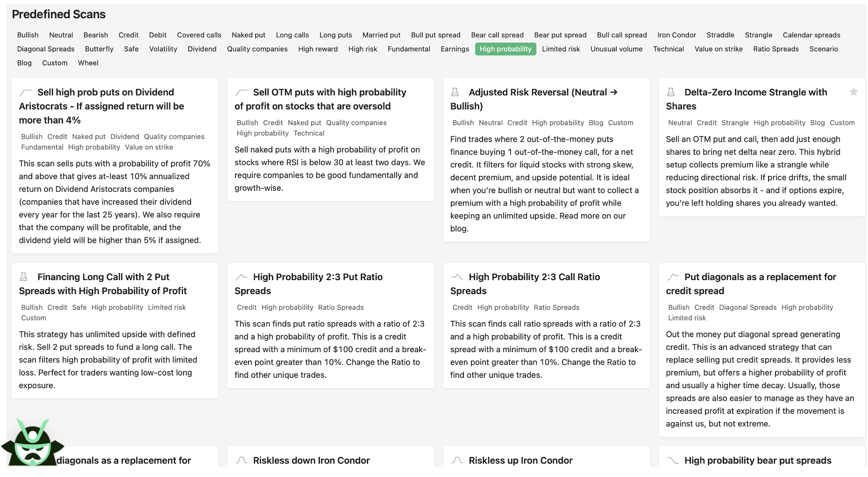
Task: Click payoff icon beside High Probability 2:3 Call Ratio
Action: click(x=457, y=277)
